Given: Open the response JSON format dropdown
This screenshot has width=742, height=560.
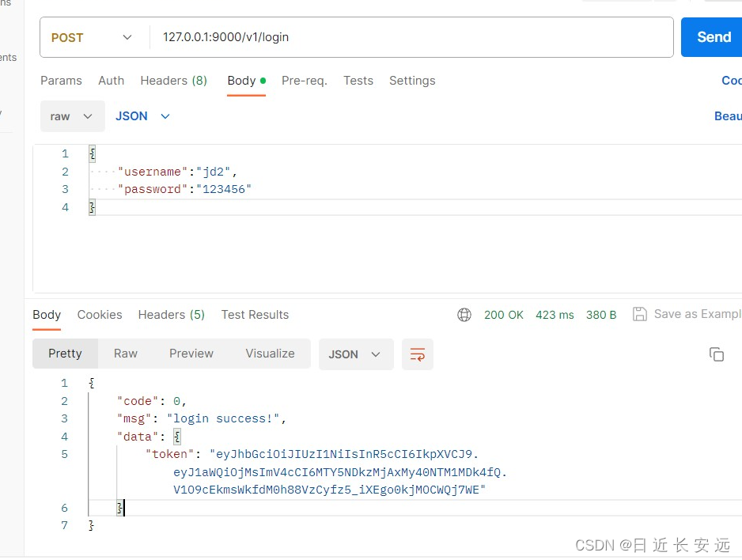Looking at the screenshot, I should coord(356,354).
